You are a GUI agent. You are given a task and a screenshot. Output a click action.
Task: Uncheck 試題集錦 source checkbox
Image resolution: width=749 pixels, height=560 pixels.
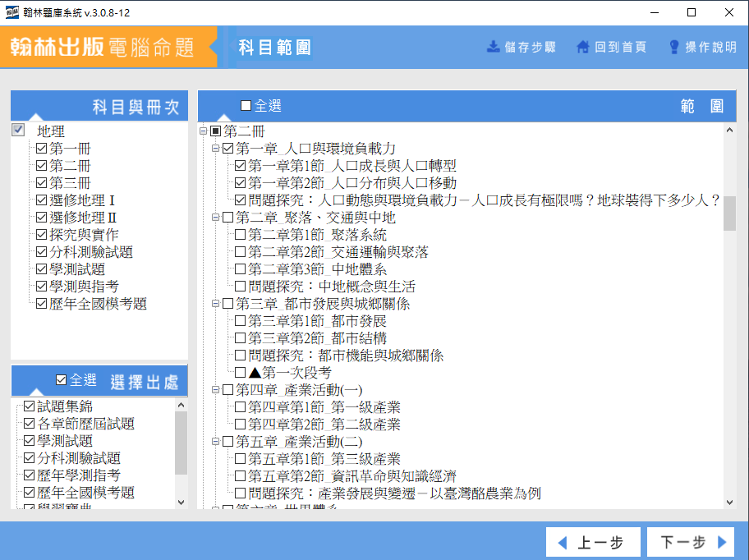pos(29,406)
